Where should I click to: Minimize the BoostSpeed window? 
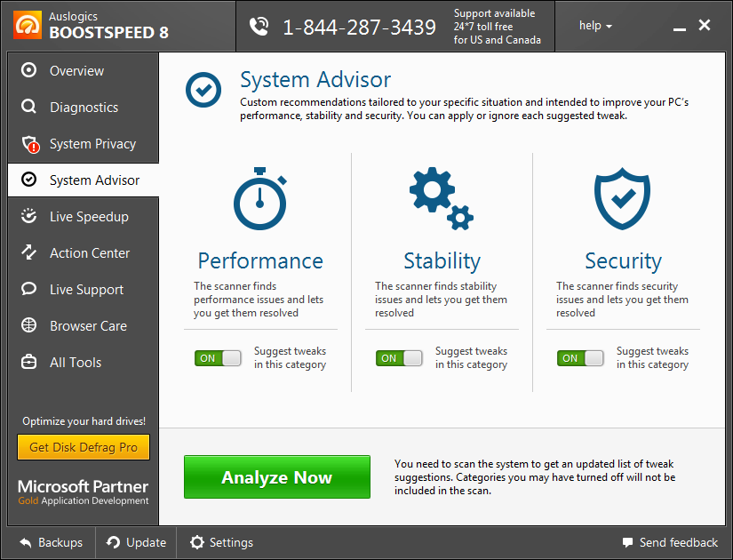679,28
